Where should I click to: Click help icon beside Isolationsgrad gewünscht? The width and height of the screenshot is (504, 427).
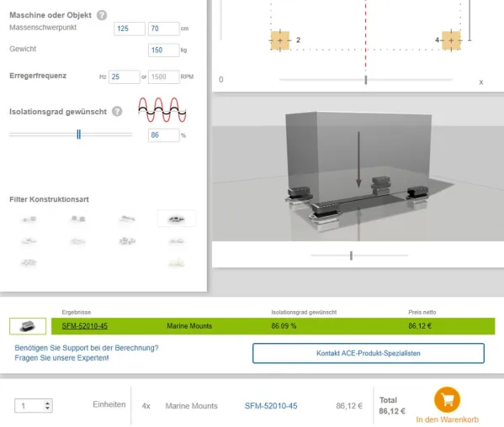point(117,112)
